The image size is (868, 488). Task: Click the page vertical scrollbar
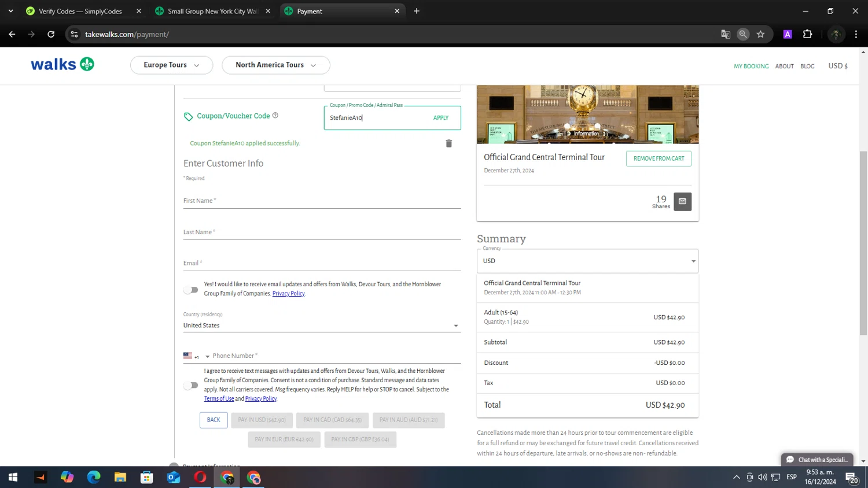pyautogui.click(x=863, y=243)
